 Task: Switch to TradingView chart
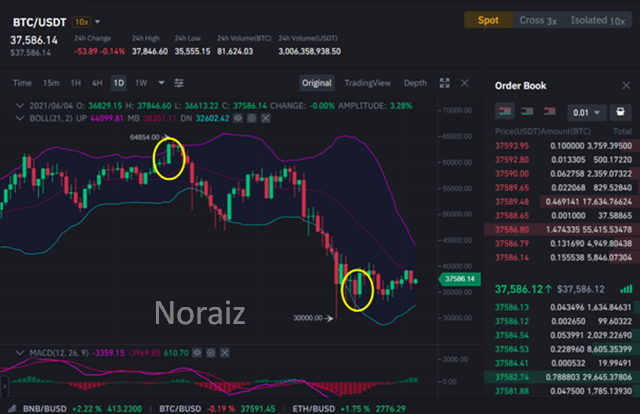[x=367, y=83]
